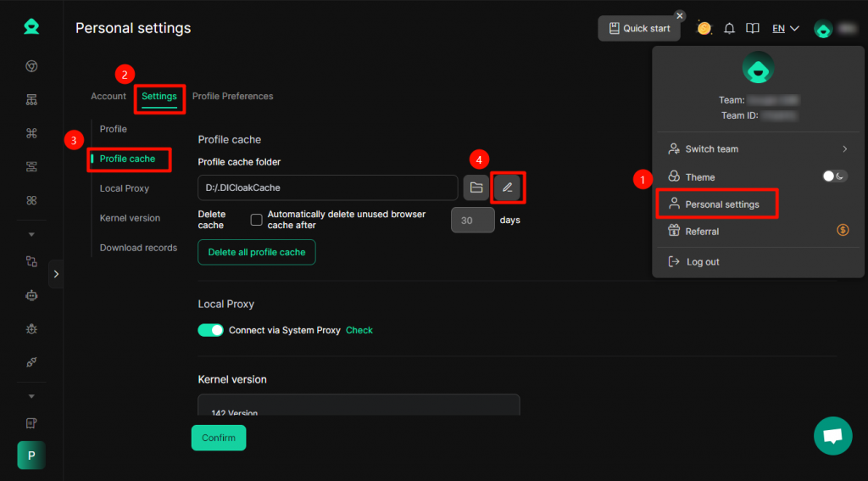
Task: Click the DICloak logo in sidebar
Action: coord(31,27)
